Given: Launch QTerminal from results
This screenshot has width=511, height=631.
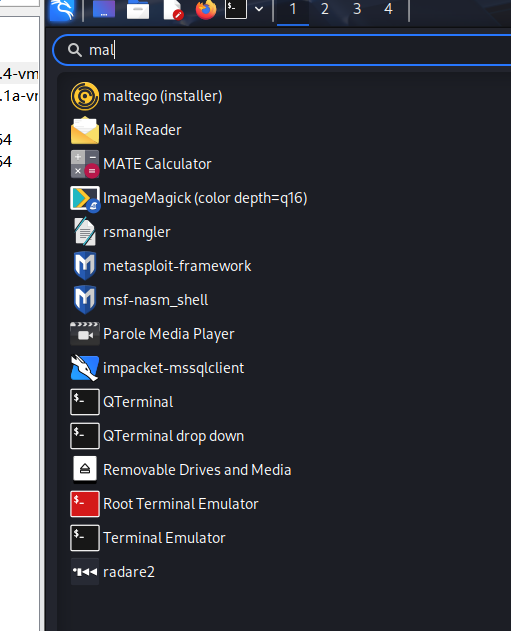Looking at the screenshot, I should (x=138, y=402).
